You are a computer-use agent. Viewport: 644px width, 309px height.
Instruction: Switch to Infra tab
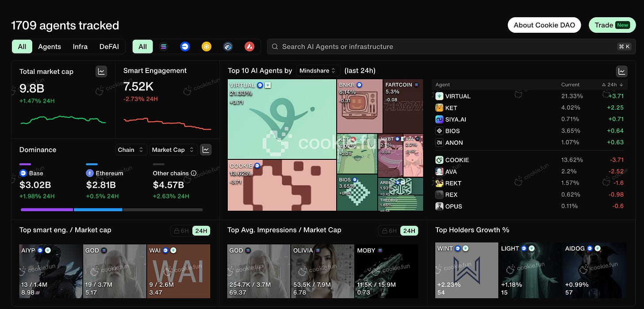80,46
